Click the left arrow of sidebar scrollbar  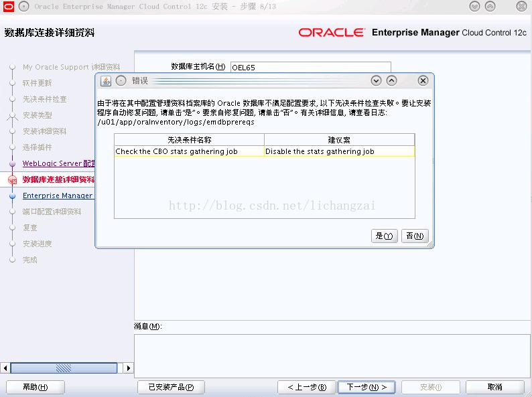tap(5, 368)
